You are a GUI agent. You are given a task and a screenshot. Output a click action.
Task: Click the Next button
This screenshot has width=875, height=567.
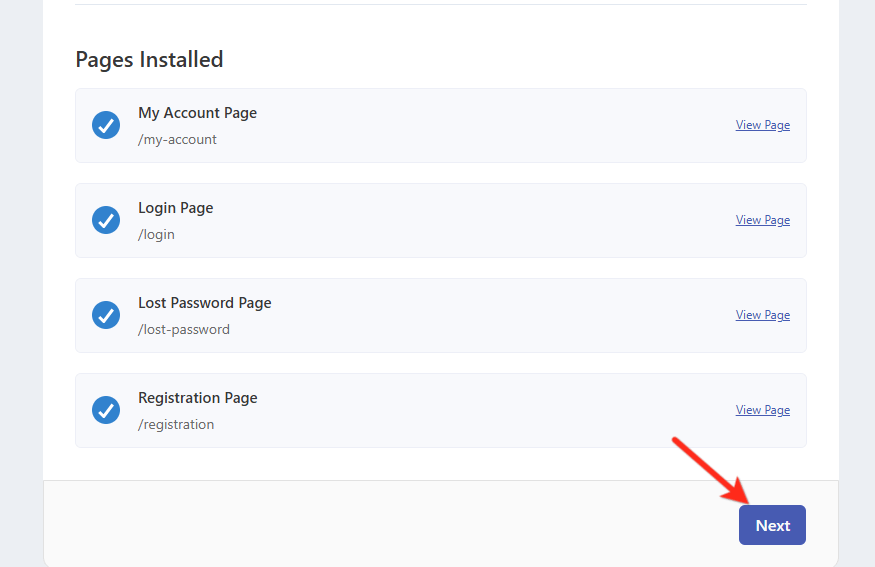click(x=772, y=525)
